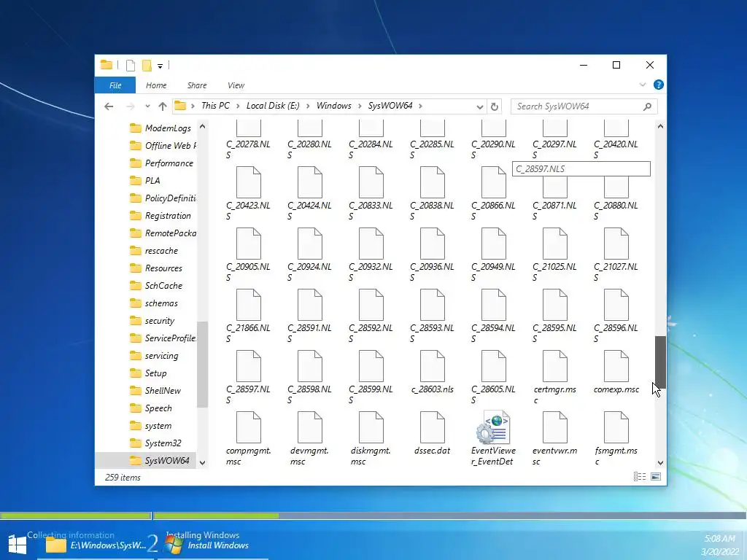Select the devmgmt.msc file
Image resolution: width=747 pixels, height=560 pixels.
(x=309, y=439)
